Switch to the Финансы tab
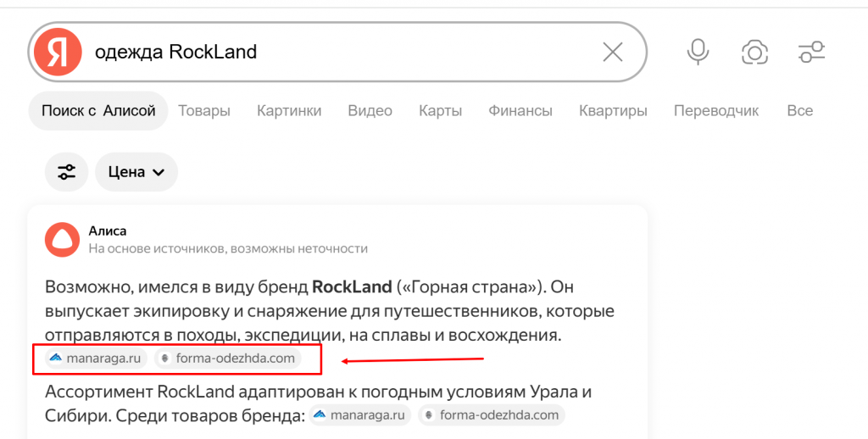Image resolution: width=868 pixels, height=439 pixels. click(520, 111)
